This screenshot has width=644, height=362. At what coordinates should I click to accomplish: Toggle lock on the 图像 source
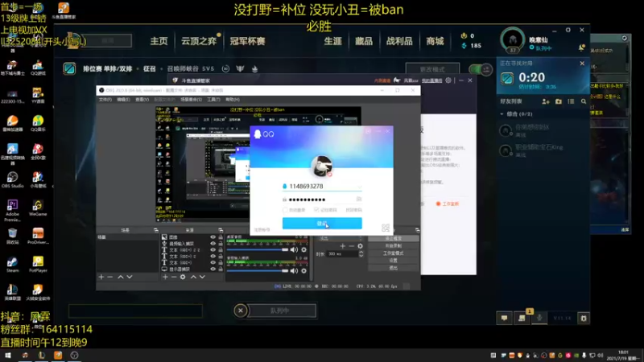(x=221, y=237)
